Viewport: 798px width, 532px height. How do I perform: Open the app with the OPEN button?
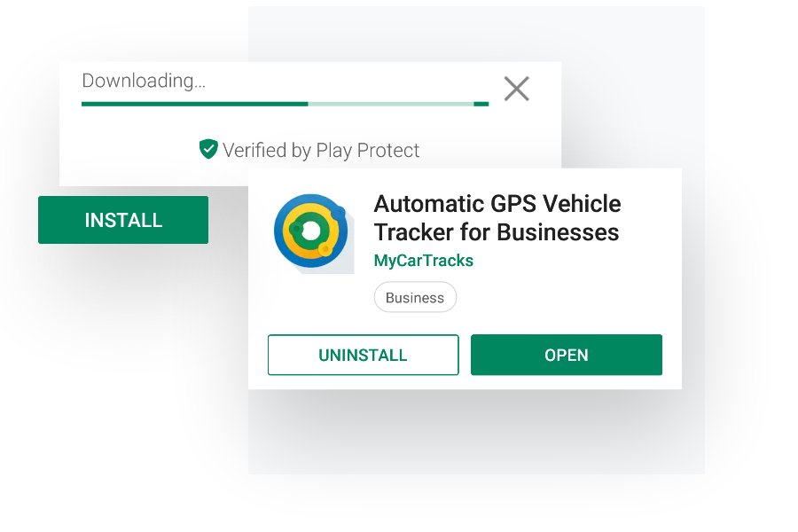tap(567, 355)
